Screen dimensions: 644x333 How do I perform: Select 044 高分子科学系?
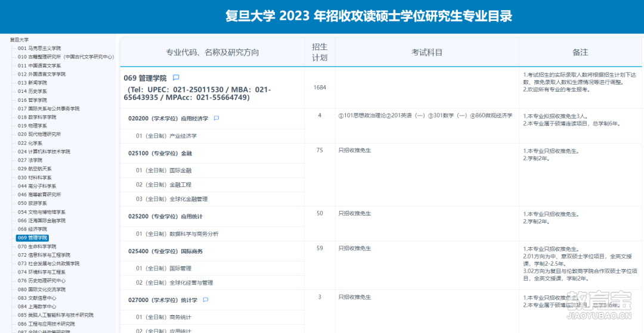point(37,186)
